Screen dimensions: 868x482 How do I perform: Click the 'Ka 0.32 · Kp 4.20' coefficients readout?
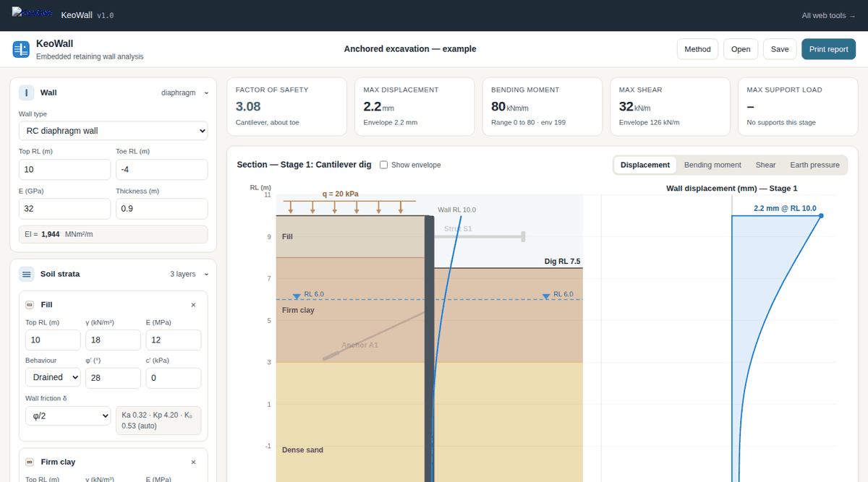coord(158,420)
